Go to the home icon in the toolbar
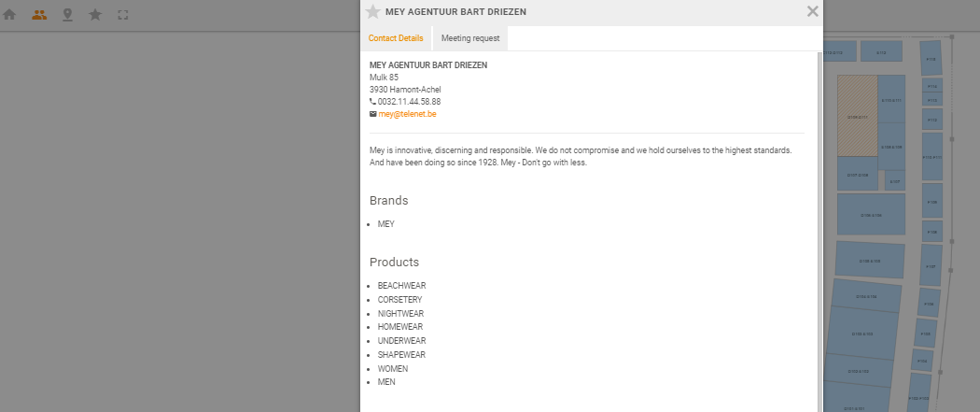Screen dimensions: 980x412 pyautogui.click(x=9, y=14)
